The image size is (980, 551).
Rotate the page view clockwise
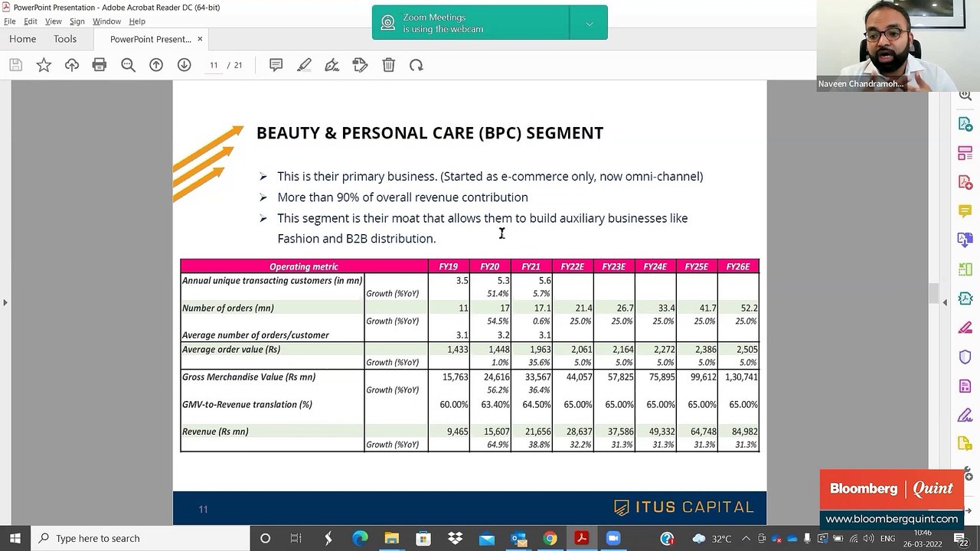pyautogui.click(x=416, y=65)
